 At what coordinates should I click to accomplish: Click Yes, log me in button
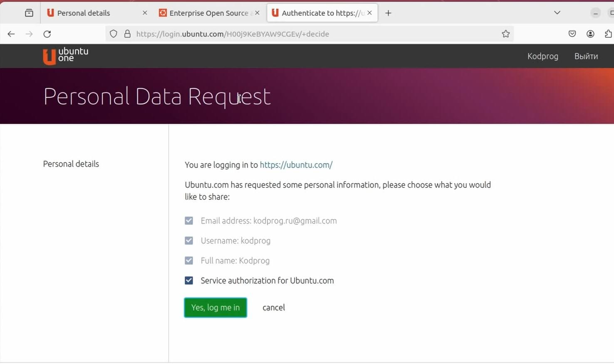215,307
